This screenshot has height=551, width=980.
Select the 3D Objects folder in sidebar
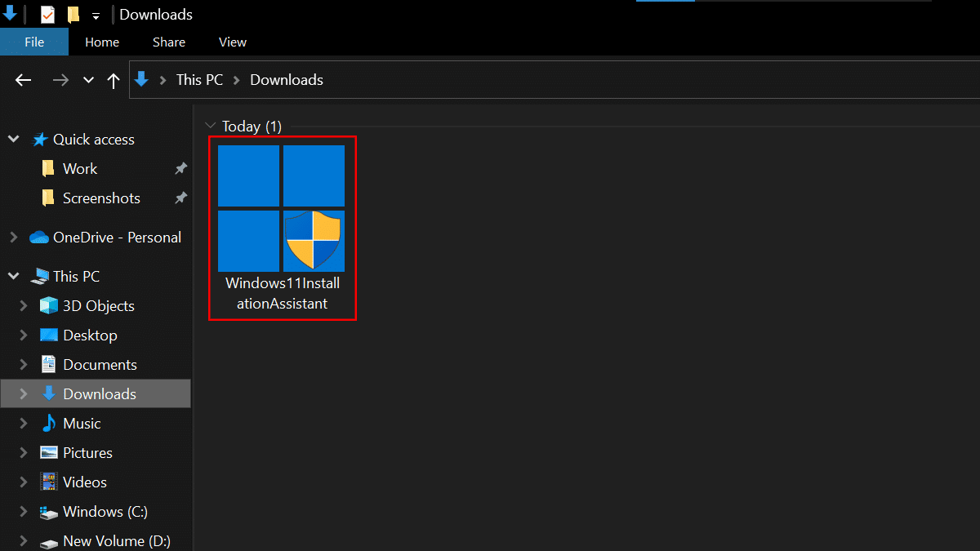(x=98, y=306)
